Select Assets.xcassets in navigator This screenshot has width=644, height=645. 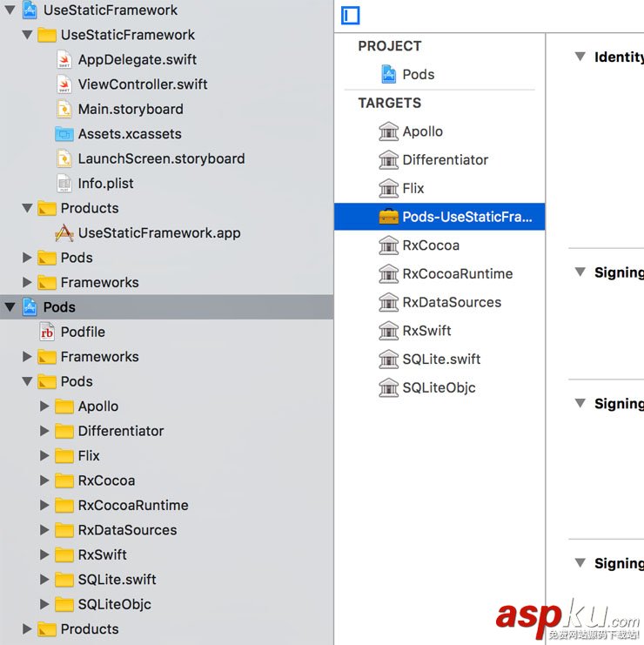[x=130, y=134]
